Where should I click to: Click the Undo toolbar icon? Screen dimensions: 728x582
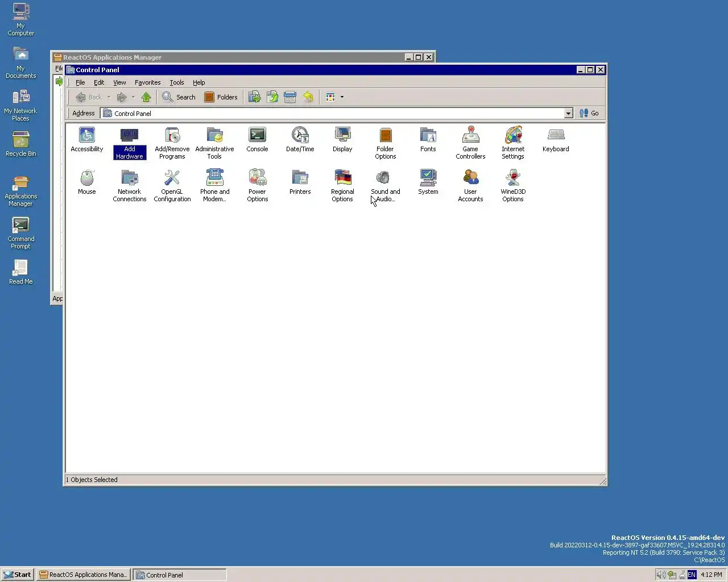(308, 97)
